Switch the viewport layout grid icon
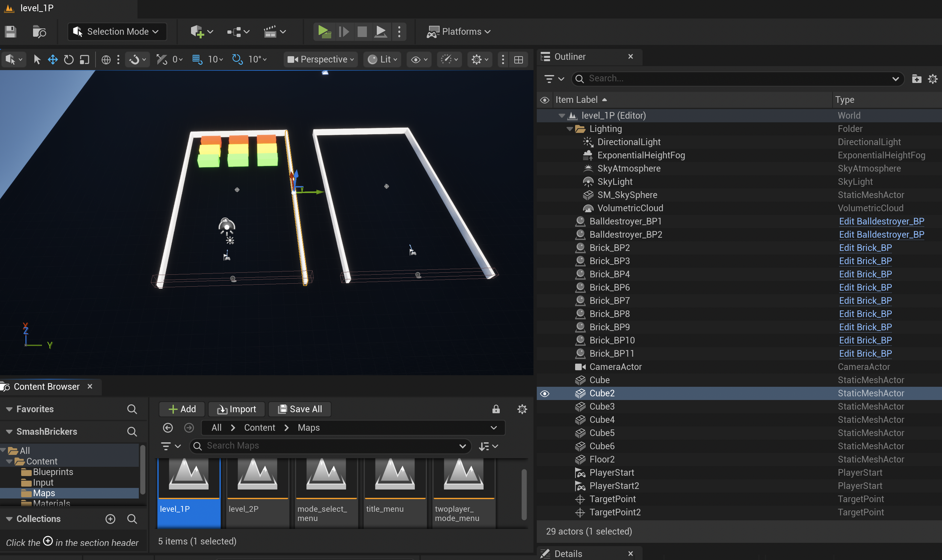The width and height of the screenshot is (942, 560). pyautogui.click(x=518, y=59)
